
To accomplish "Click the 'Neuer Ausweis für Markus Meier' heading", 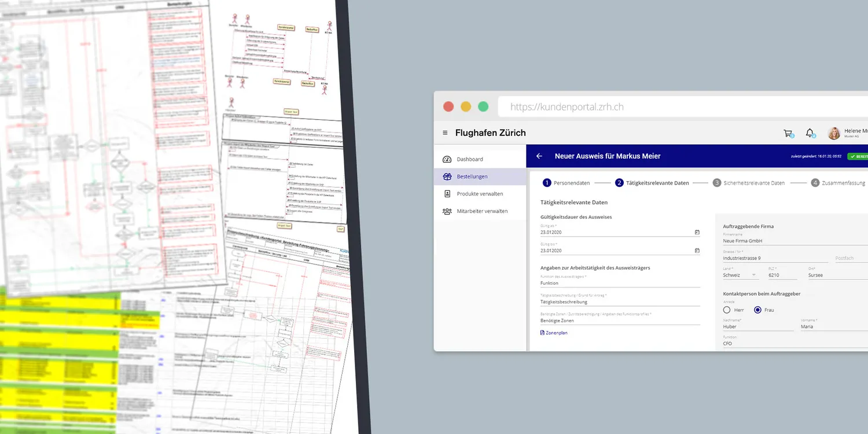I will (x=608, y=156).
